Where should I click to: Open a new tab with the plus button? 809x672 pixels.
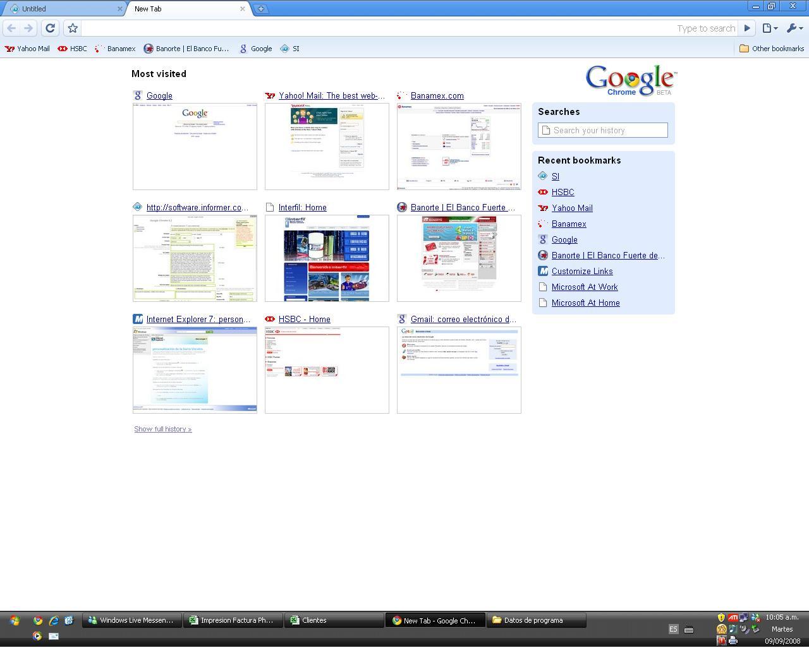(x=260, y=9)
